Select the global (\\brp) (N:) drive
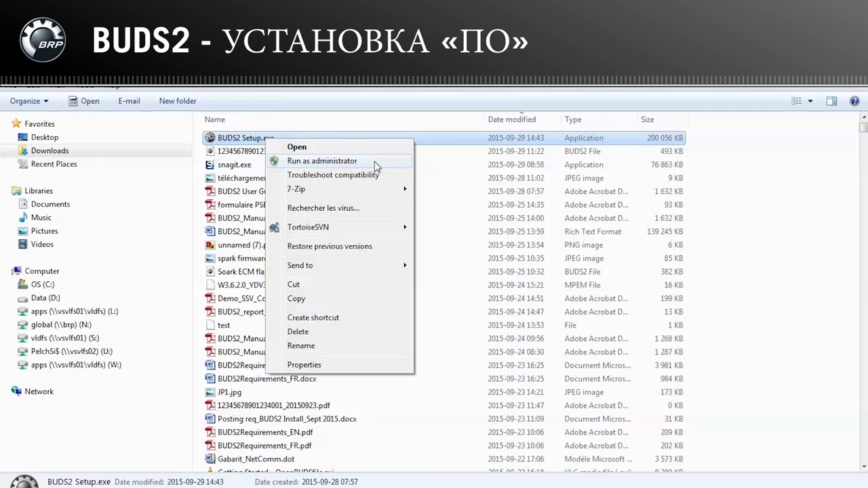This screenshot has height=488, width=868. point(56,325)
